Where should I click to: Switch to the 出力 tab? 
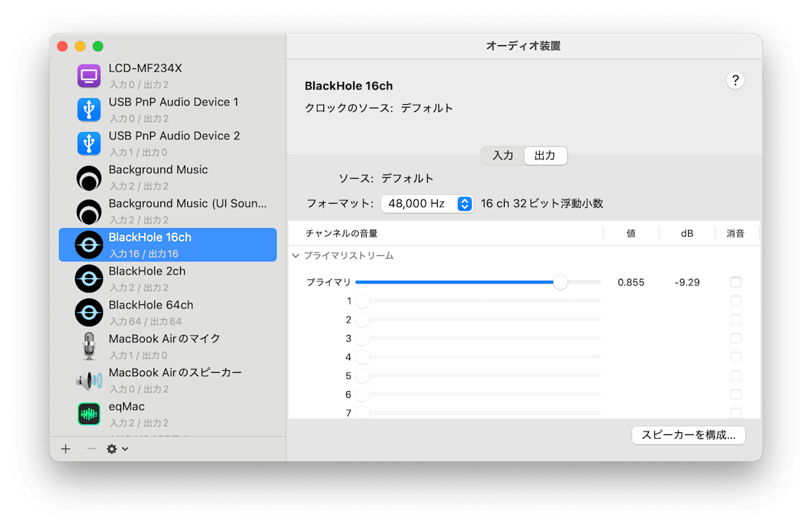coord(545,156)
